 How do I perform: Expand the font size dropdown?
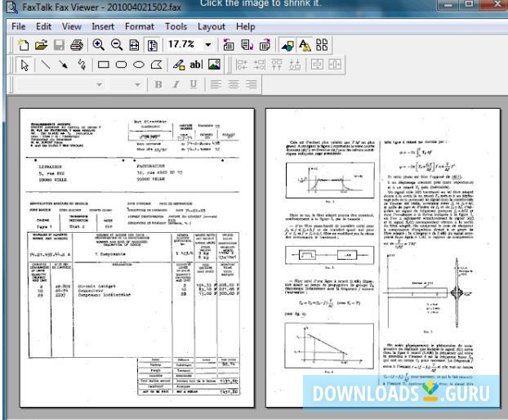(136, 84)
